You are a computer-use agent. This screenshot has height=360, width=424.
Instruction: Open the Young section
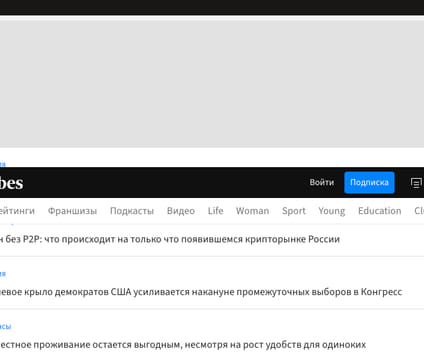click(x=332, y=211)
